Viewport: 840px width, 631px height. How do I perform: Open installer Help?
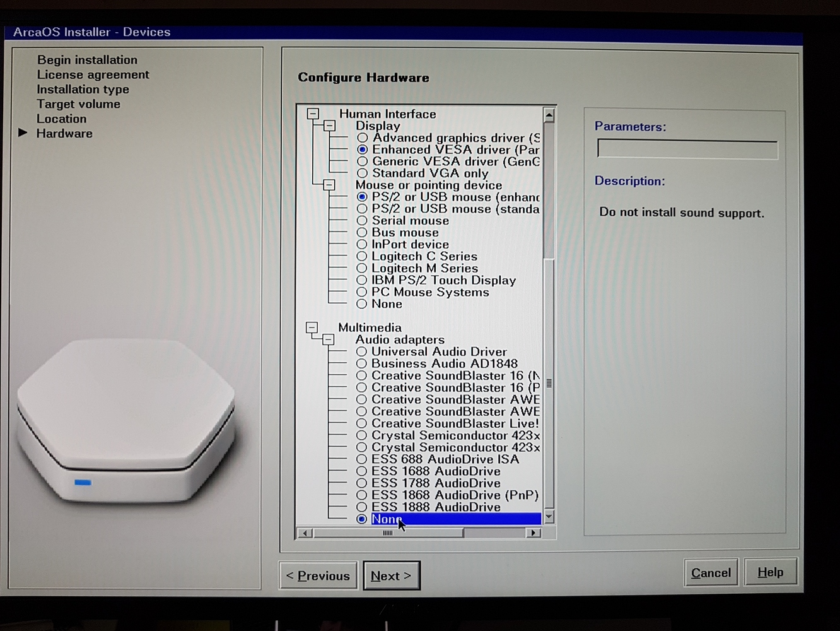pyautogui.click(x=770, y=572)
